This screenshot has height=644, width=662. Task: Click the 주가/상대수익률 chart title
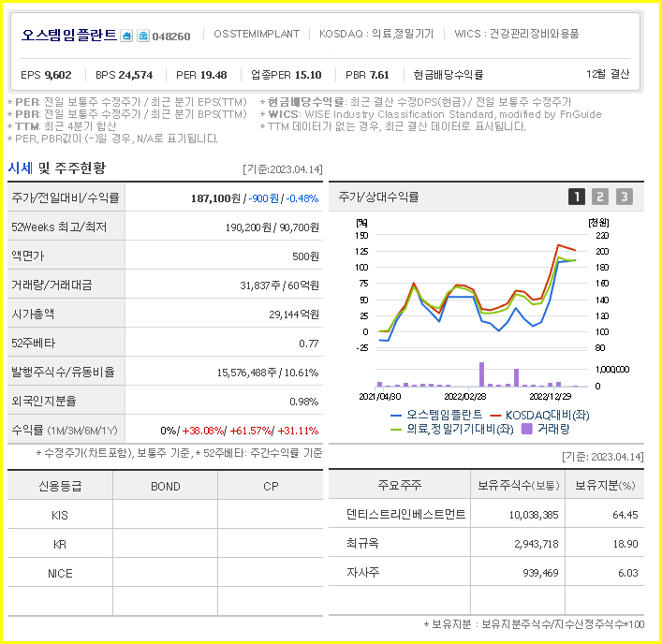click(378, 197)
